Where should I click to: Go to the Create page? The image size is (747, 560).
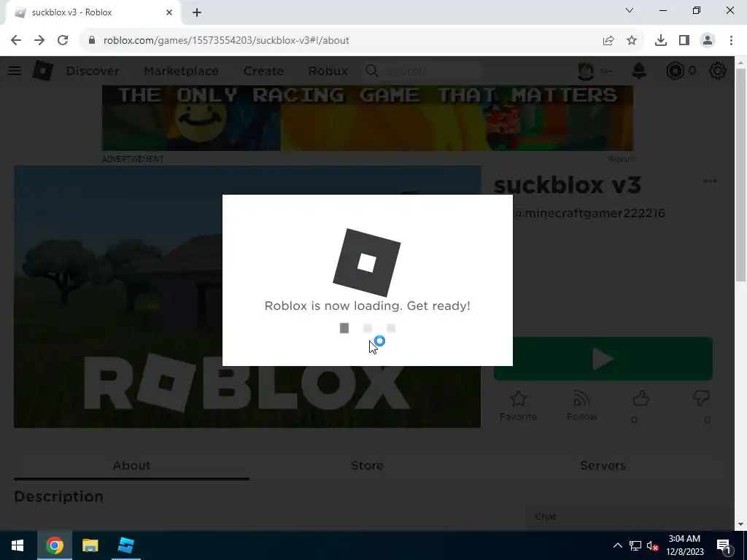(263, 71)
